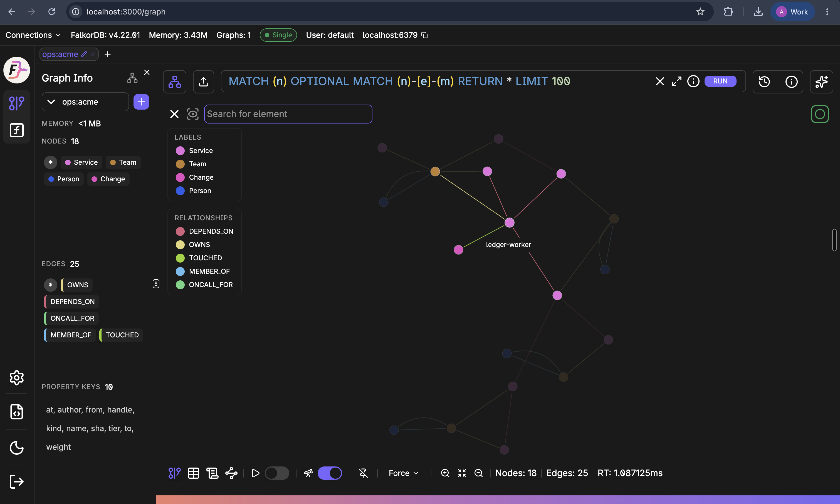Select the ledger-worker node on canvas

[x=509, y=223]
